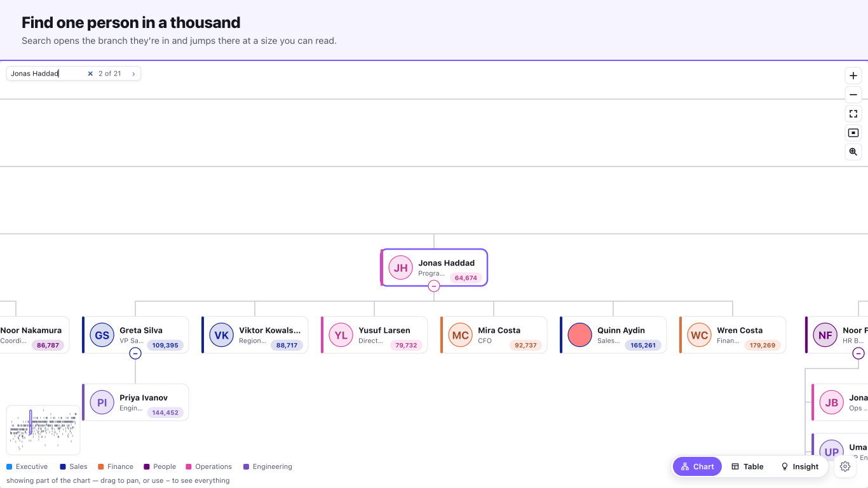Fit the chart to screen

853,114
